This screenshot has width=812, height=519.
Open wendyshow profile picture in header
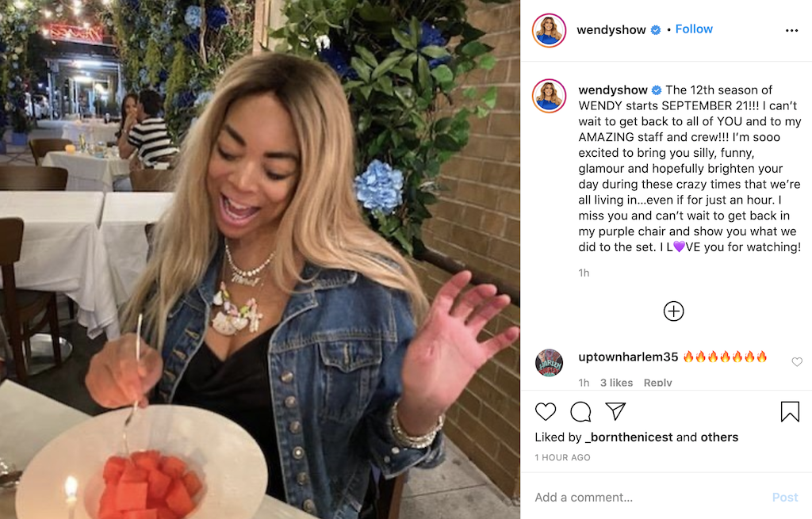(x=549, y=31)
